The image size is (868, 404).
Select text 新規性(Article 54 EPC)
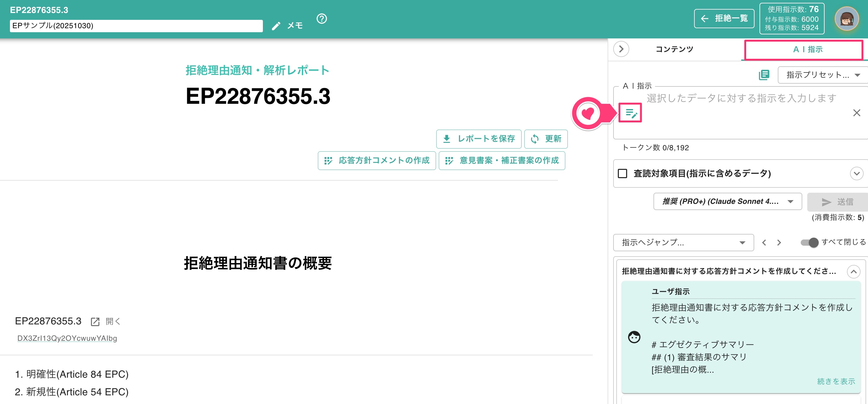pyautogui.click(x=77, y=392)
